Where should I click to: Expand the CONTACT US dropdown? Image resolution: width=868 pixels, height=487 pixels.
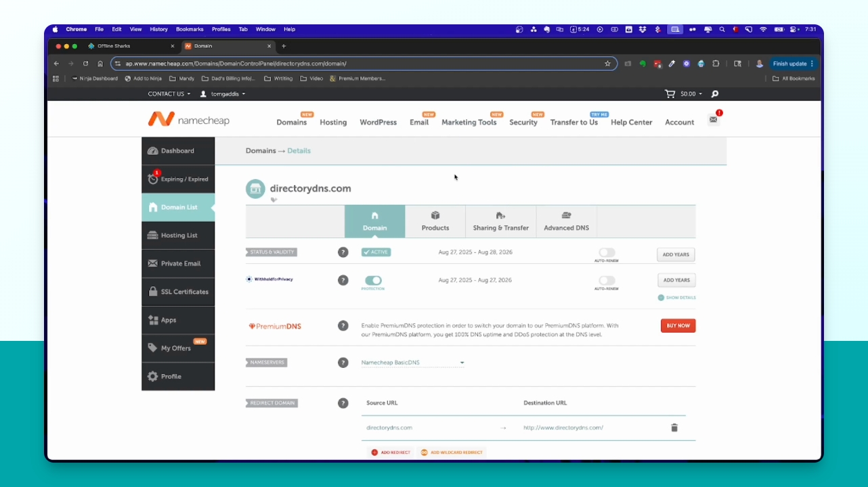pyautogui.click(x=169, y=94)
